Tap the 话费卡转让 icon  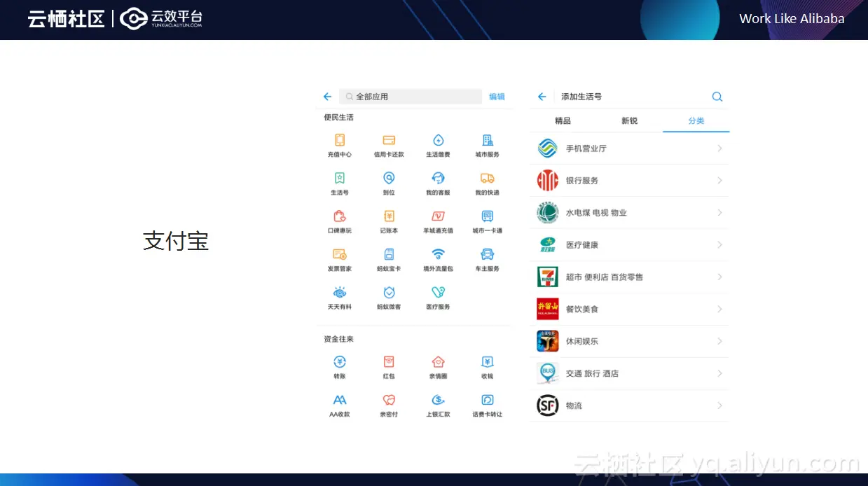click(x=488, y=400)
